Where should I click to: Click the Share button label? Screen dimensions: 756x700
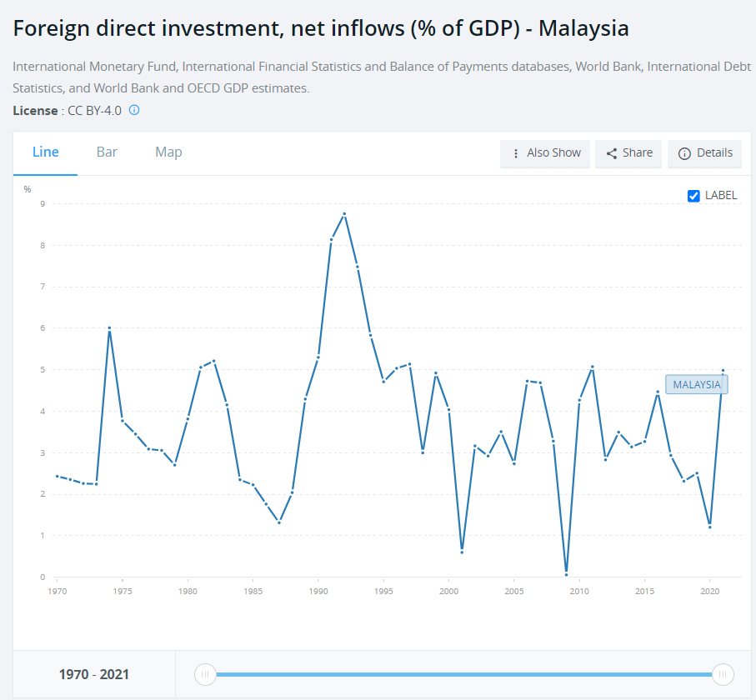coord(637,153)
